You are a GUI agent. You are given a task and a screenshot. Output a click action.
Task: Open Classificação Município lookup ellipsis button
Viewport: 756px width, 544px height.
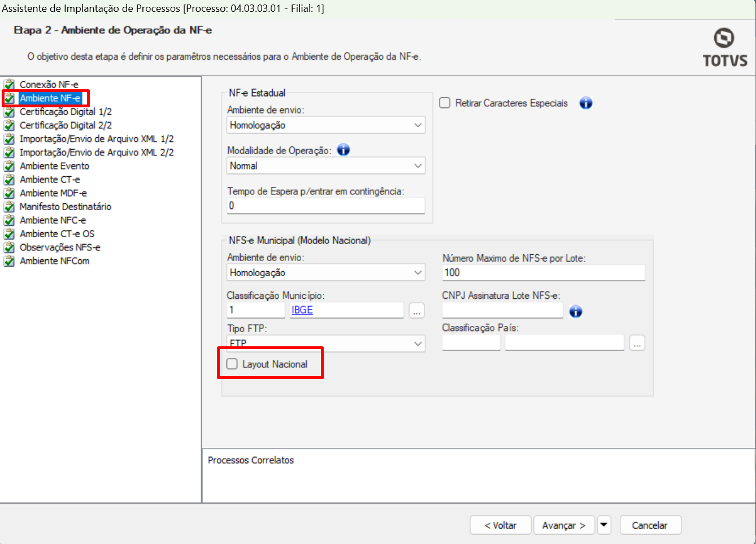[416, 311]
